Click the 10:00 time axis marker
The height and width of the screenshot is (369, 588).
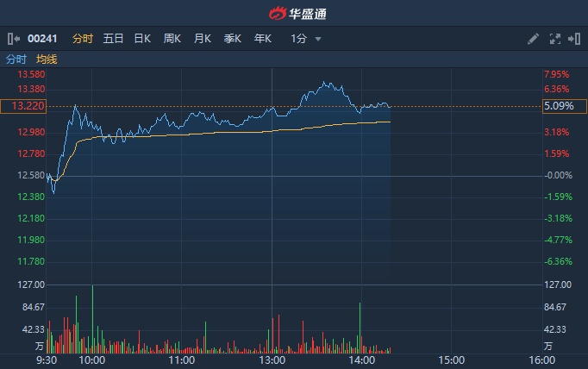pos(91,360)
